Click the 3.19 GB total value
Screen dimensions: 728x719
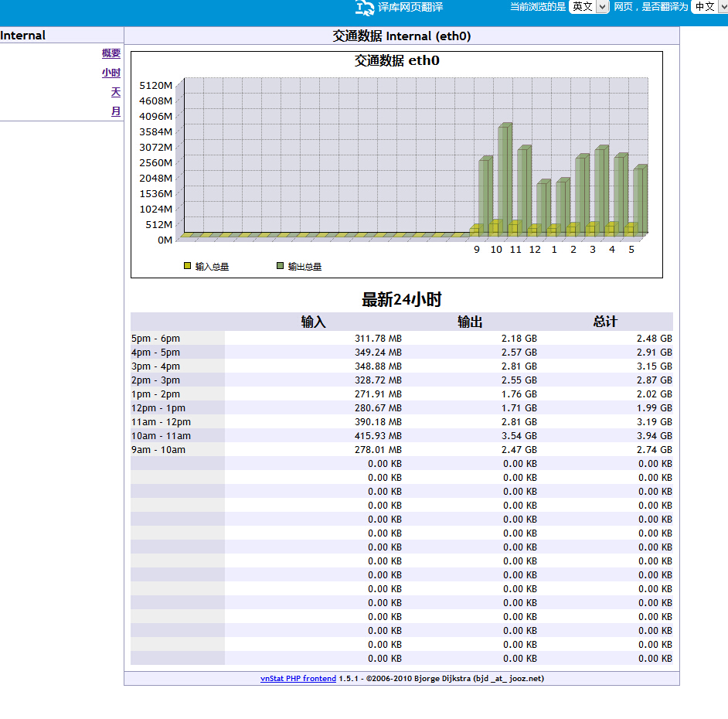(x=654, y=422)
